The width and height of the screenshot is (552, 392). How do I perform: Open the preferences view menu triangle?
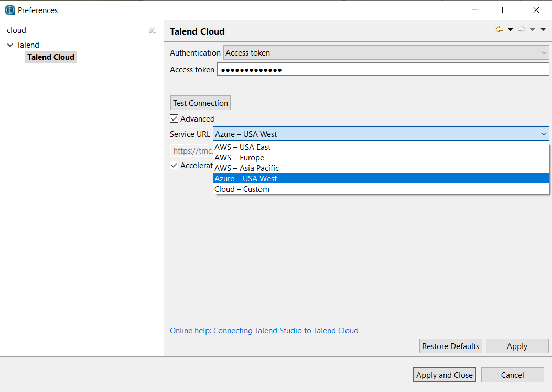(543, 30)
